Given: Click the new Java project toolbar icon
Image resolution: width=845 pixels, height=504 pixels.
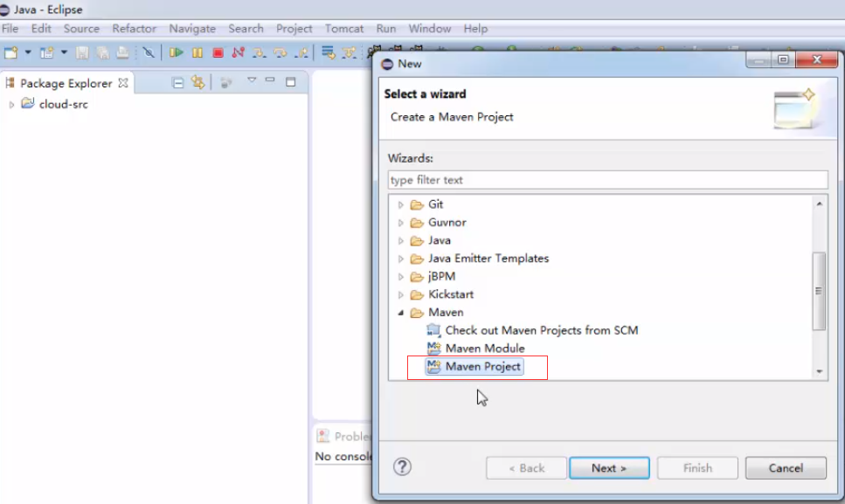Looking at the screenshot, I should pos(47,52).
